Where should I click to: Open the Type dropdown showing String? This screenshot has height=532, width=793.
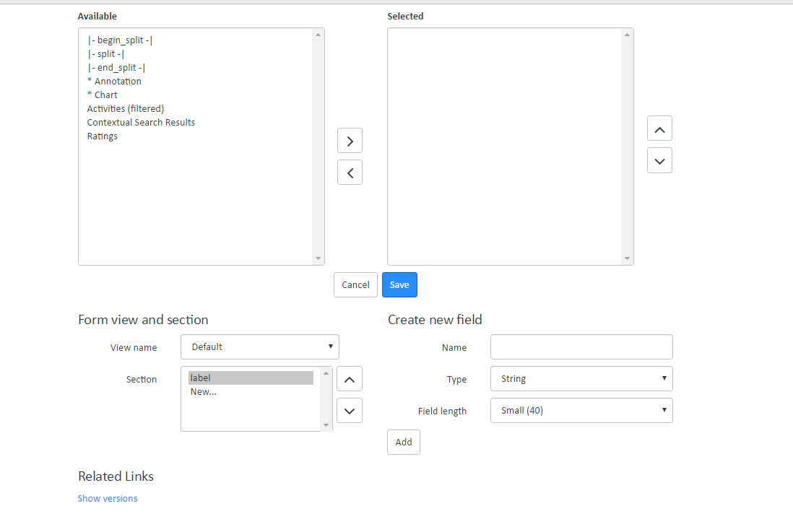581,378
